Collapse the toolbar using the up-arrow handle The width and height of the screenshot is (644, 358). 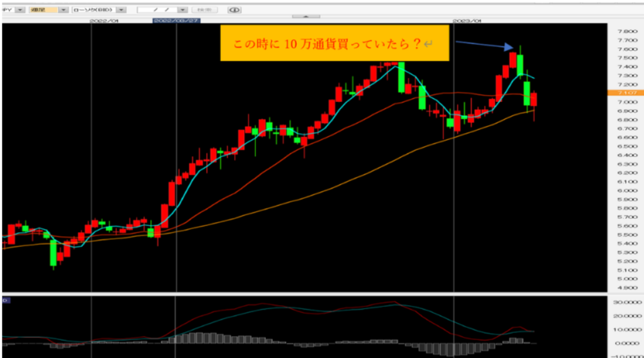click(x=305, y=16)
